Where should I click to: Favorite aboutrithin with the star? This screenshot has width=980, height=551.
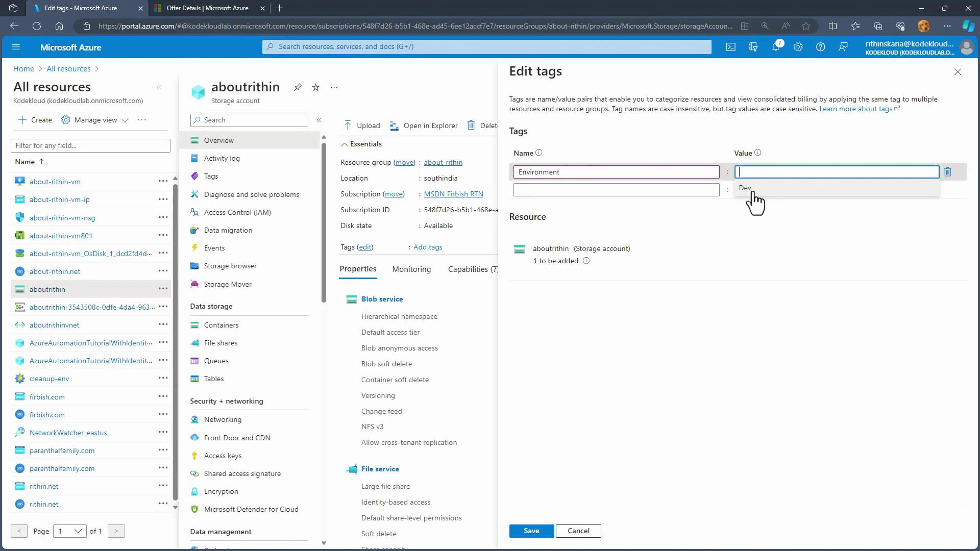coord(315,87)
